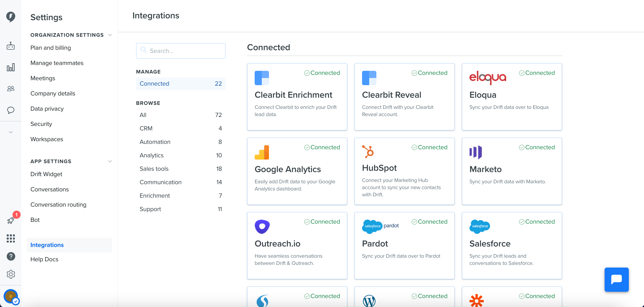The image size is (644, 307).
Task: Select the Connected filter with 22
Action: point(181,84)
